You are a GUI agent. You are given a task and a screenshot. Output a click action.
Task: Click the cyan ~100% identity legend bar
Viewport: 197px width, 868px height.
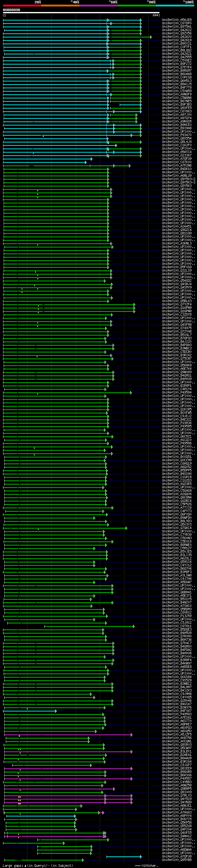tap(175, 6)
